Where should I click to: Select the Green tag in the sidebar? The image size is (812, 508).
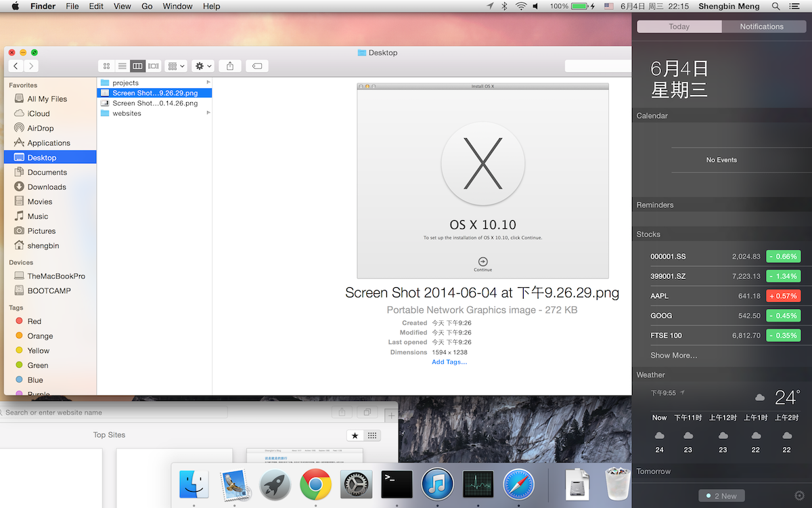click(50, 365)
